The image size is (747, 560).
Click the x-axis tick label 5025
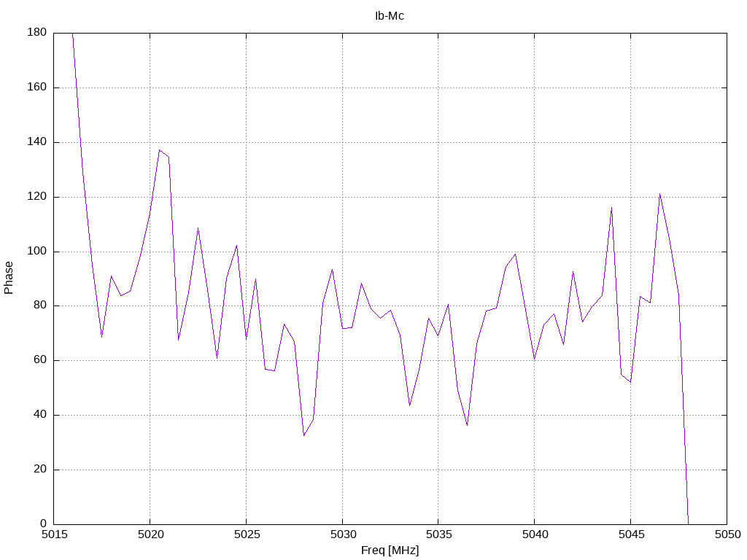tap(247, 534)
